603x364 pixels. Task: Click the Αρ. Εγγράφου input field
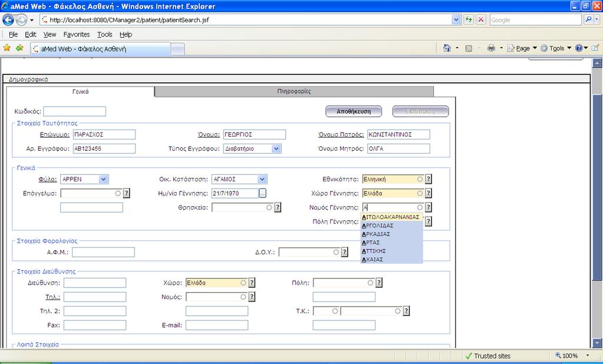click(104, 149)
